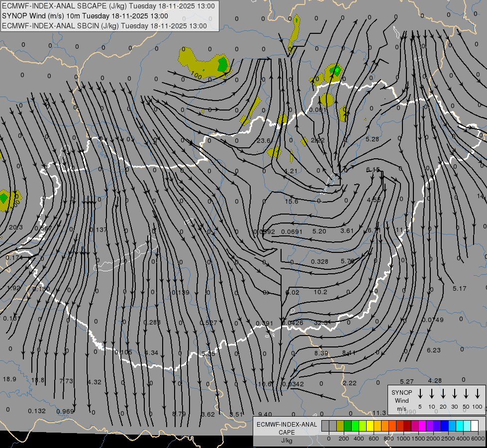Click the 50 m/s wind arrow in the legend
Screen dimensions: 487x448
pyautogui.click(x=466, y=394)
